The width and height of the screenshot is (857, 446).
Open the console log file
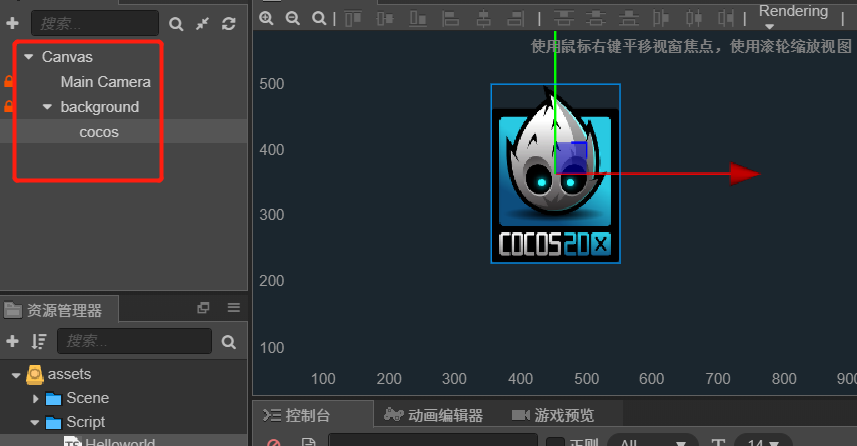[x=308, y=442]
